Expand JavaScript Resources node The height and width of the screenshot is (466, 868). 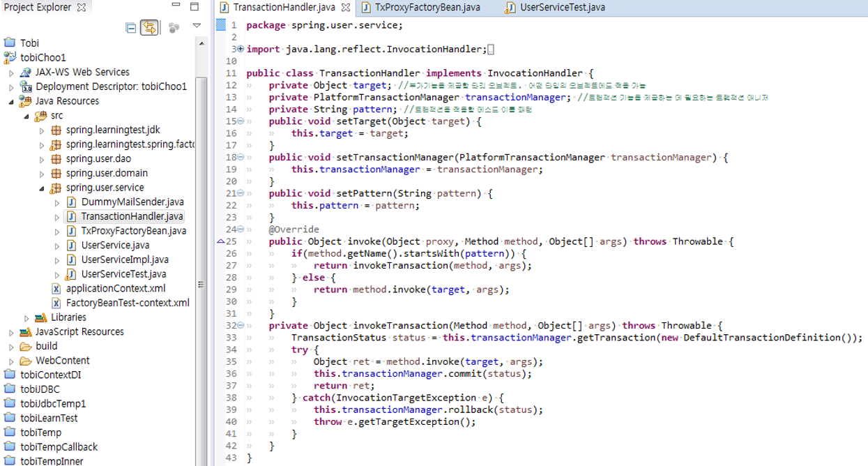tap(11, 332)
